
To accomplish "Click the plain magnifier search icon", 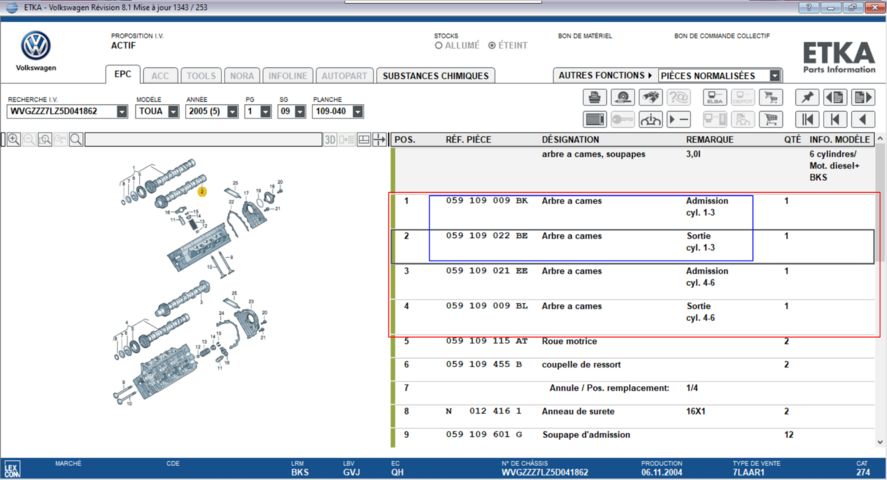I will point(76,139).
